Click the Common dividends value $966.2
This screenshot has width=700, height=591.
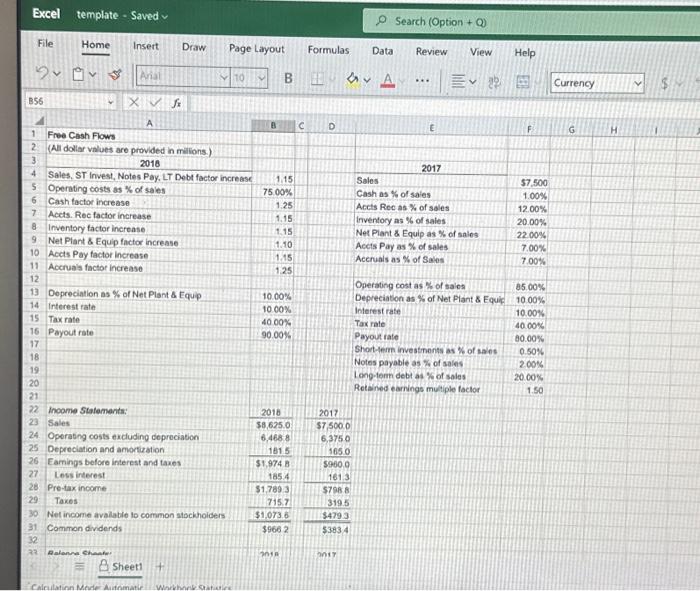[271, 529]
